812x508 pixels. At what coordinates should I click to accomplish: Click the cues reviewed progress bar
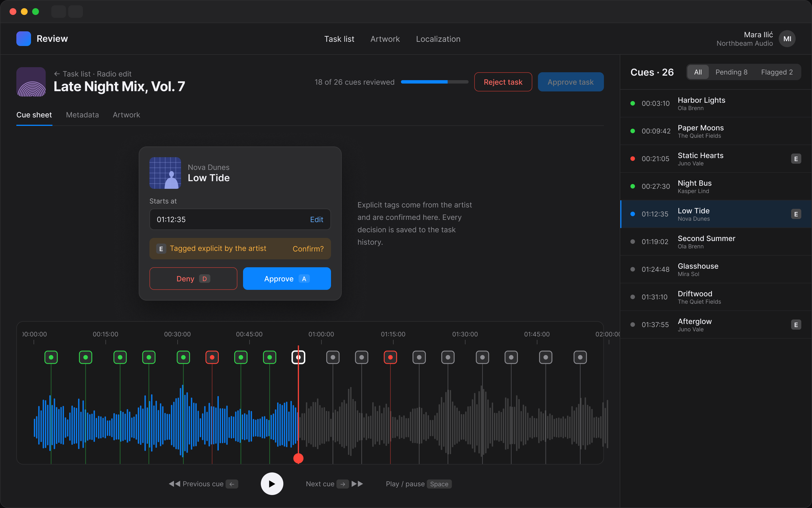click(x=434, y=82)
